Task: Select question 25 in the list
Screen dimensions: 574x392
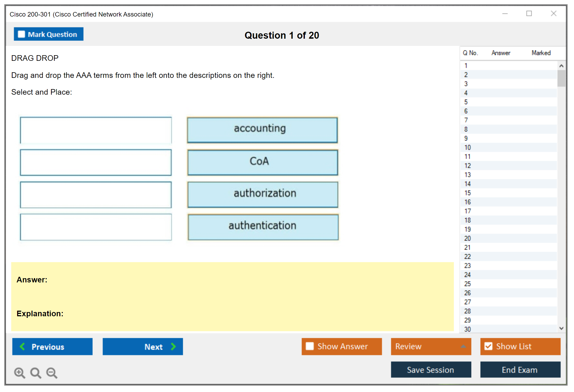Action: 467,284
